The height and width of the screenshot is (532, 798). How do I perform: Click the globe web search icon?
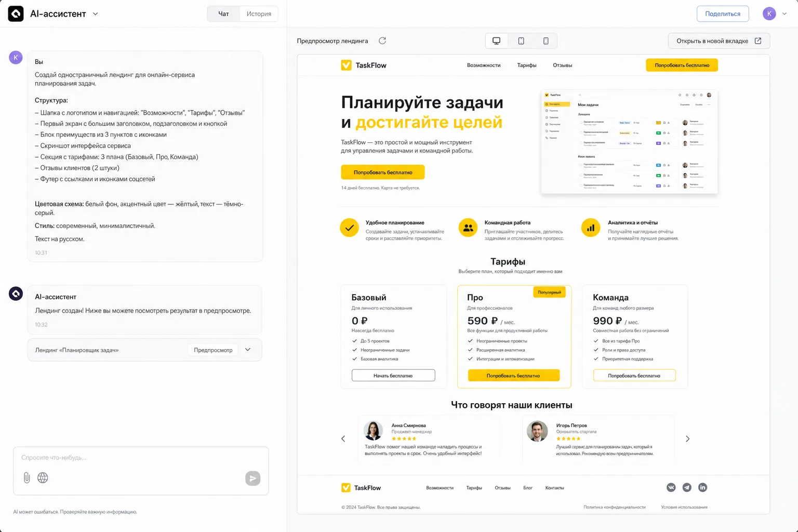point(43,478)
